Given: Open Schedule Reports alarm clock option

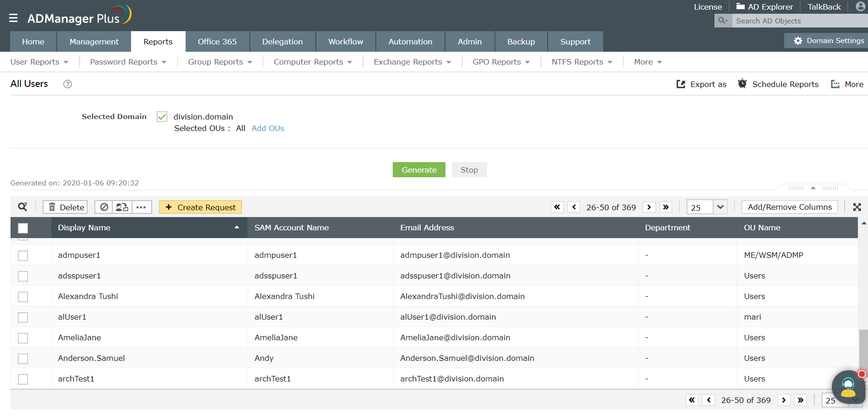Looking at the screenshot, I should click(x=778, y=84).
